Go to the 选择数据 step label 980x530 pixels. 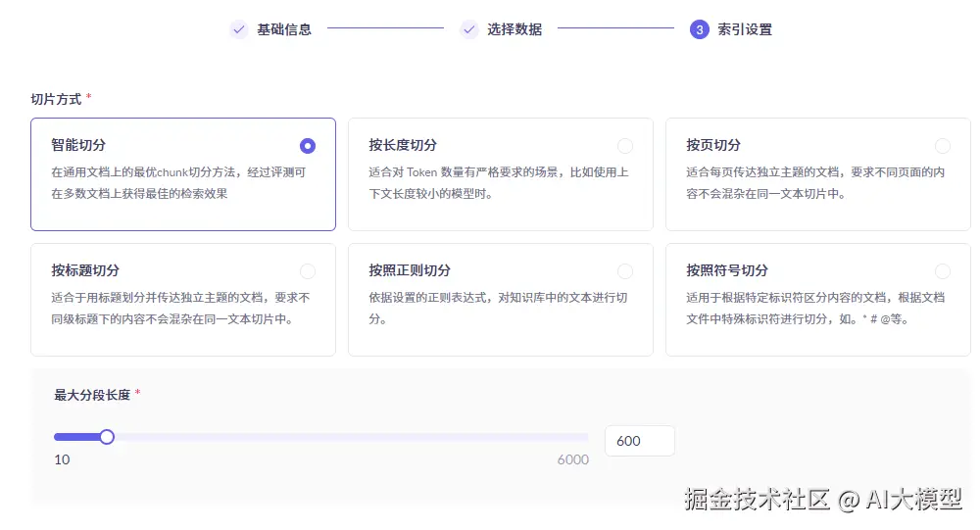(514, 29)
